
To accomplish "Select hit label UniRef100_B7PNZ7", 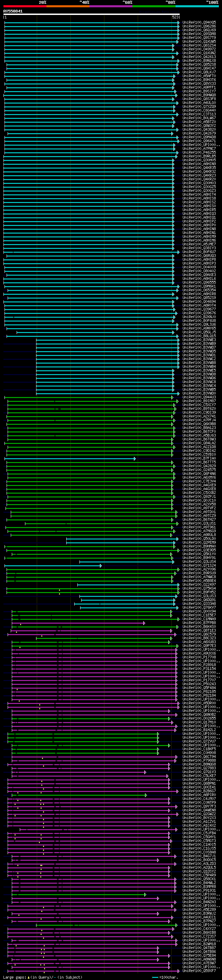I will tap(199, 921).
